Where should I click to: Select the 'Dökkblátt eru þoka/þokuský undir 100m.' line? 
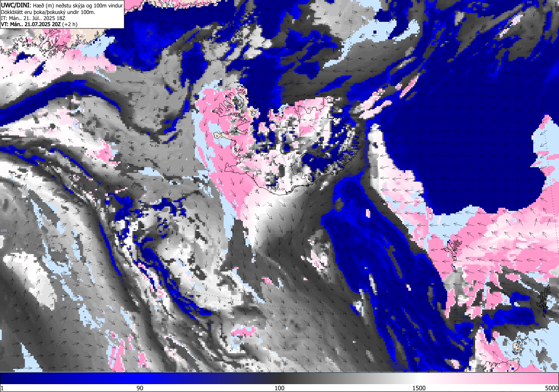pos(48,12)
